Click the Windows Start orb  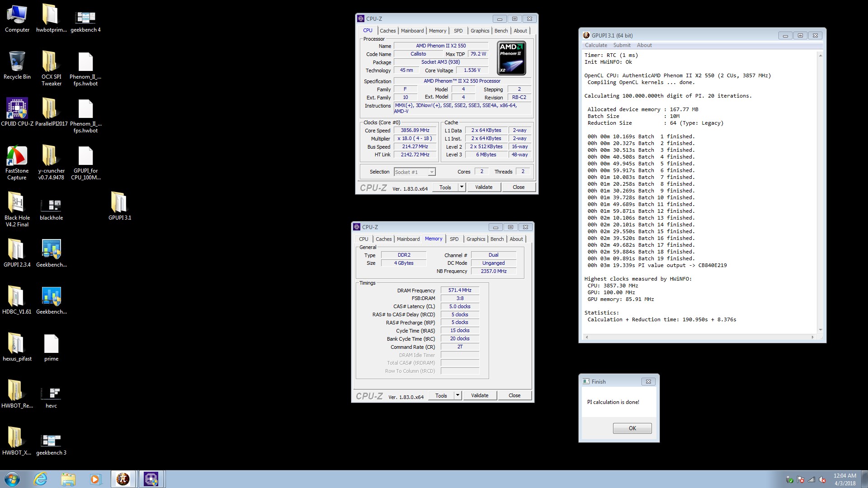click(x=12, y=479)
